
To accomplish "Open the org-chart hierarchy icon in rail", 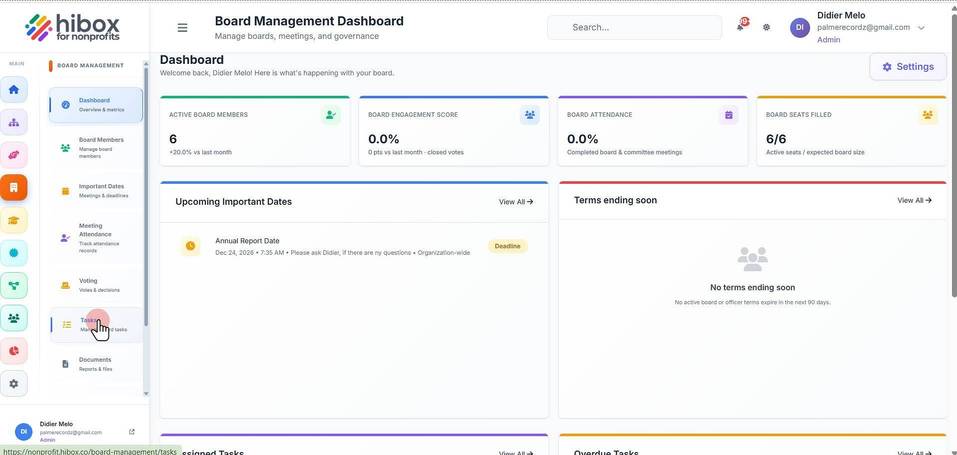I will [14, 122].
